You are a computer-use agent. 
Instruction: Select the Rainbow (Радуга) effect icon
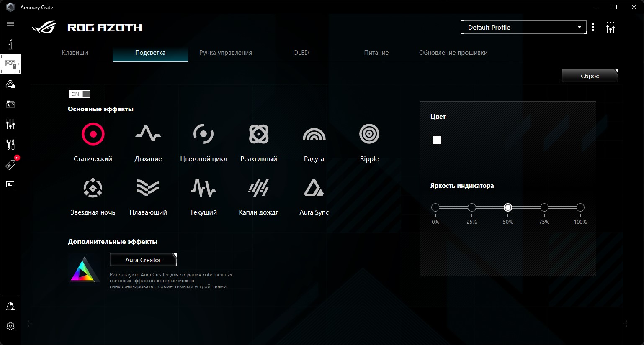314,134
